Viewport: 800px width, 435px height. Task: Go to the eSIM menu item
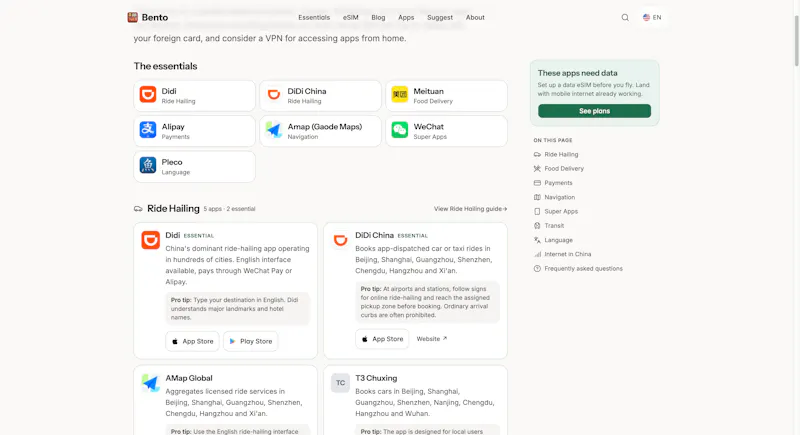pyautogui.click(x=351, y=17)
